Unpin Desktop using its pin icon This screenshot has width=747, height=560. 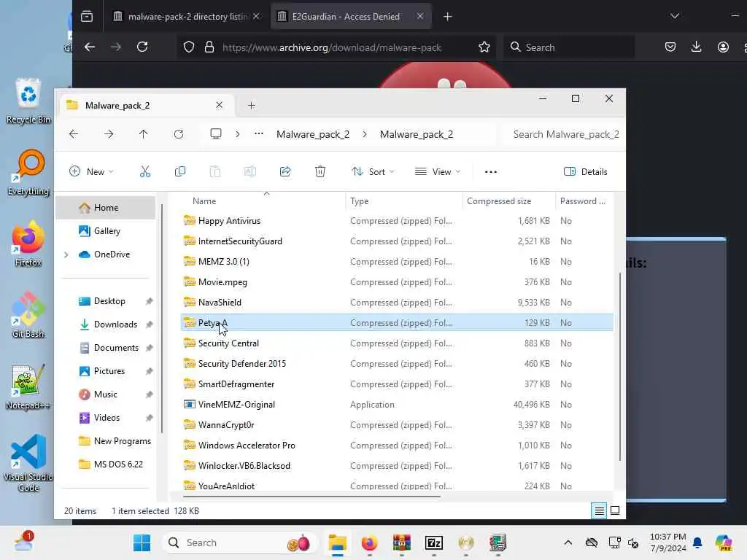149,301
